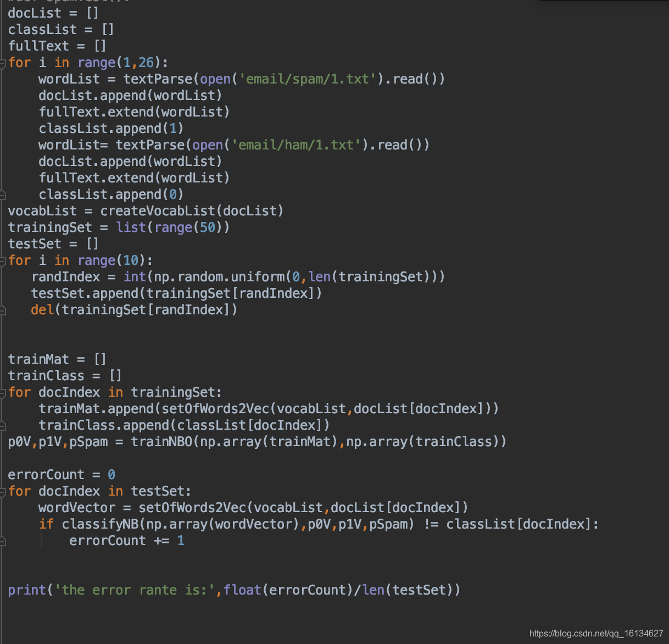
Task: Click fold end marker beside del(trainingSet[randIndex])
Action: point(3,310)
